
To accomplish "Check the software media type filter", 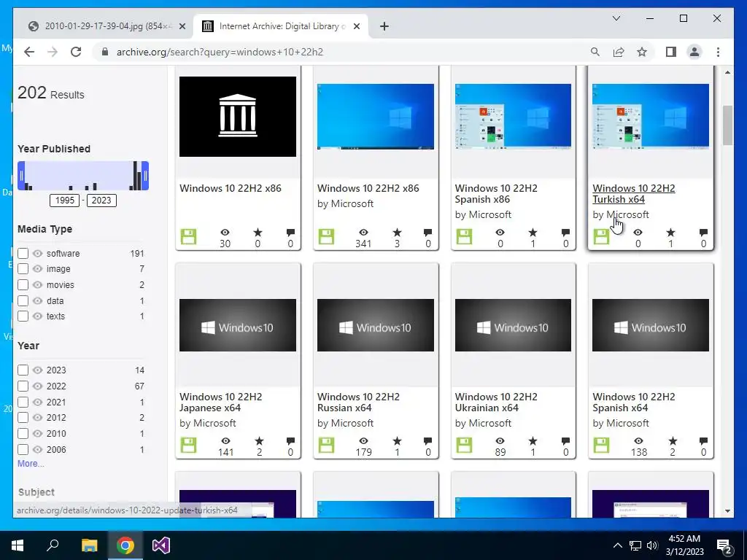I will pyautogui.click(x=23, y=253).
